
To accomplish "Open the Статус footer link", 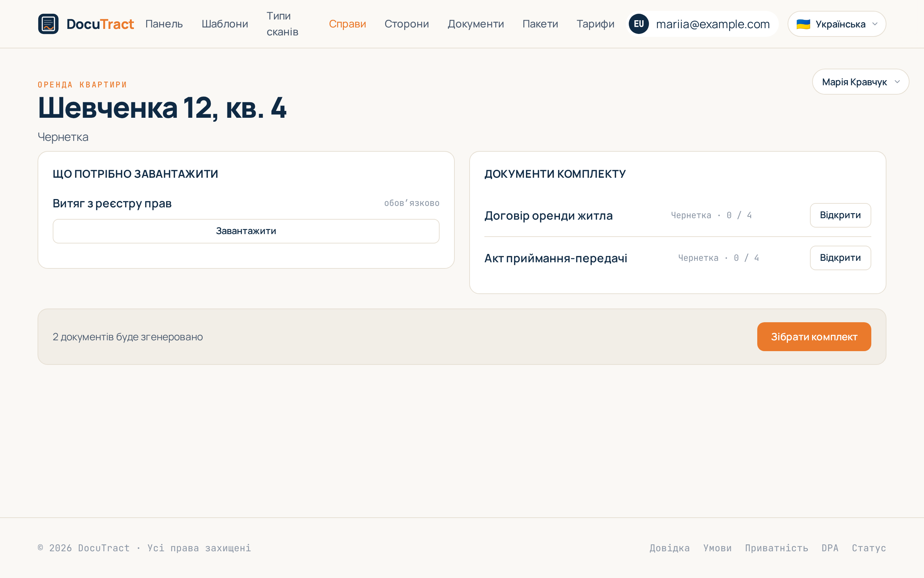I will click(869, 548).
